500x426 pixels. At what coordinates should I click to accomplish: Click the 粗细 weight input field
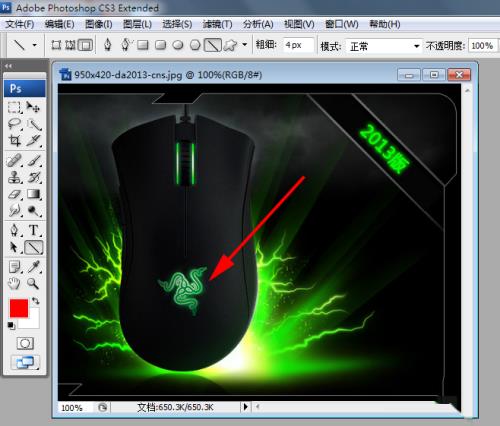(x=298, y=45)
